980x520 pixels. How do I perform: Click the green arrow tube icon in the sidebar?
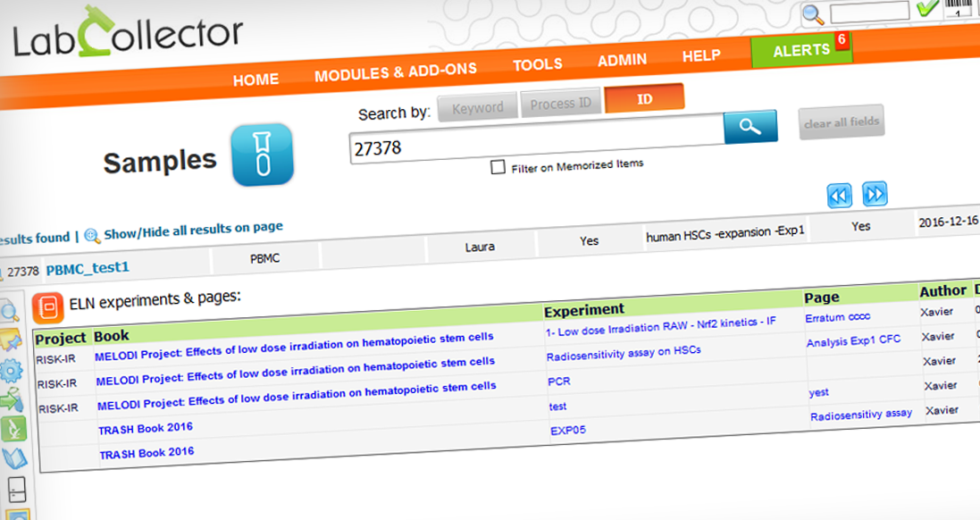pos(12,399)
